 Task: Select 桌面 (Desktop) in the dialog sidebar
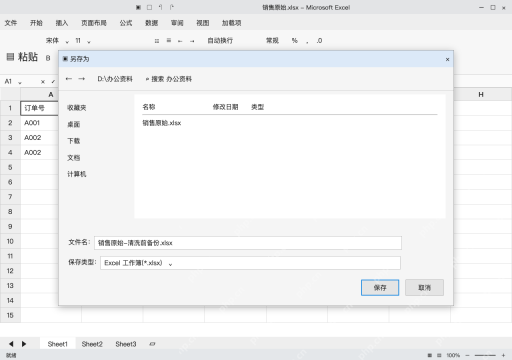pyautogui.click(x=74, y=124)
